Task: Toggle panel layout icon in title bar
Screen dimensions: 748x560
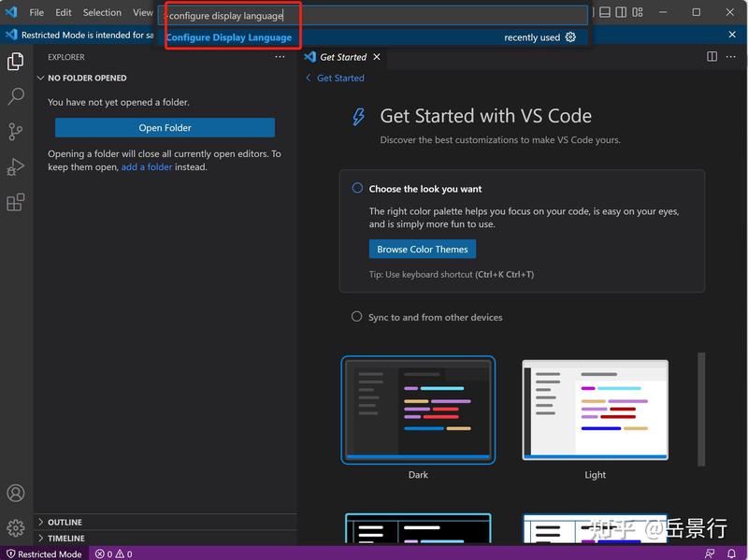Action: (605, 12)
